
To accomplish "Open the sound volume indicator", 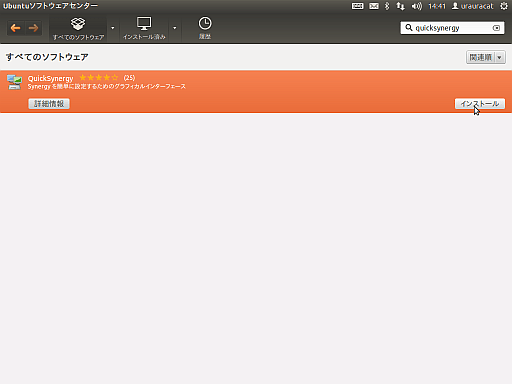I will pos(416,6).
